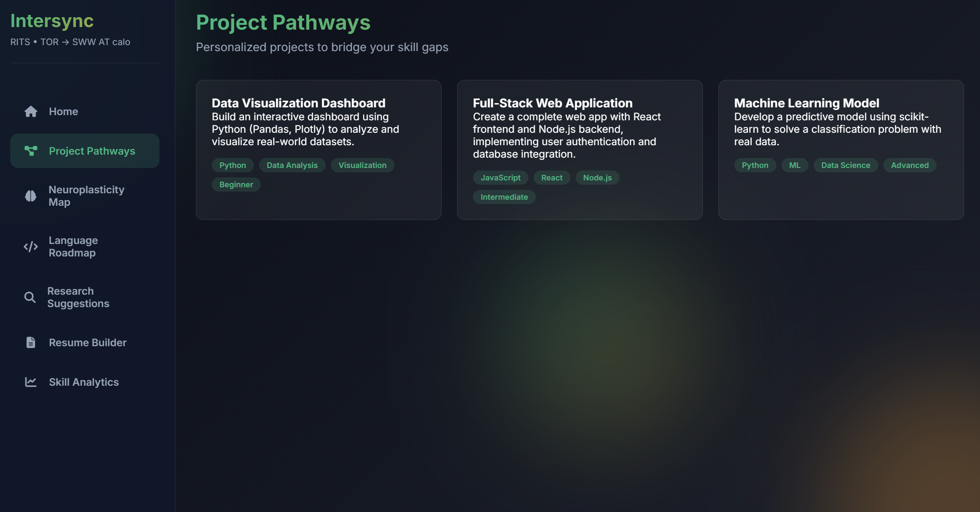Go to Neuroplasticity Map page

86,196
